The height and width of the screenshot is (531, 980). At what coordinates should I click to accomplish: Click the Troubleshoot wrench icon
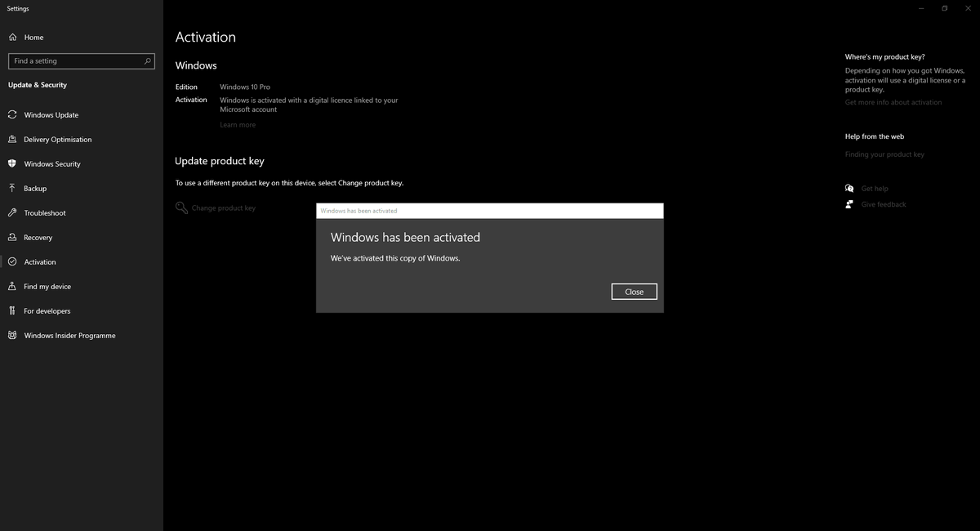point(12,212)
